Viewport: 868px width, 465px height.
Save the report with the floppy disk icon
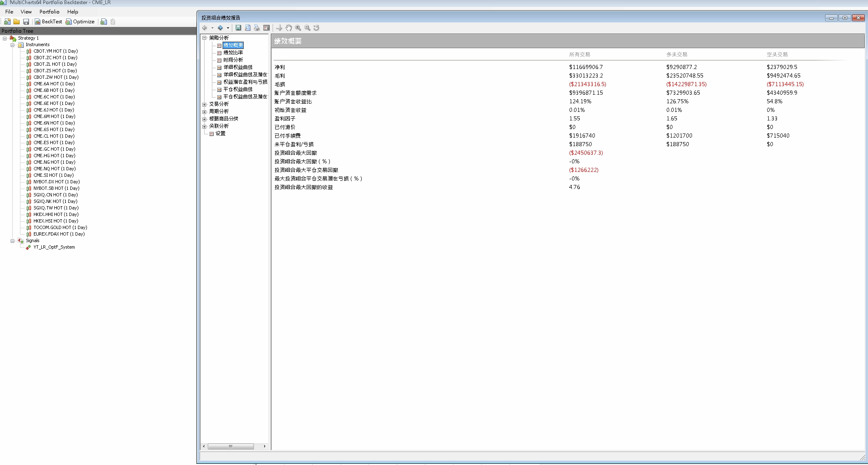238,28
